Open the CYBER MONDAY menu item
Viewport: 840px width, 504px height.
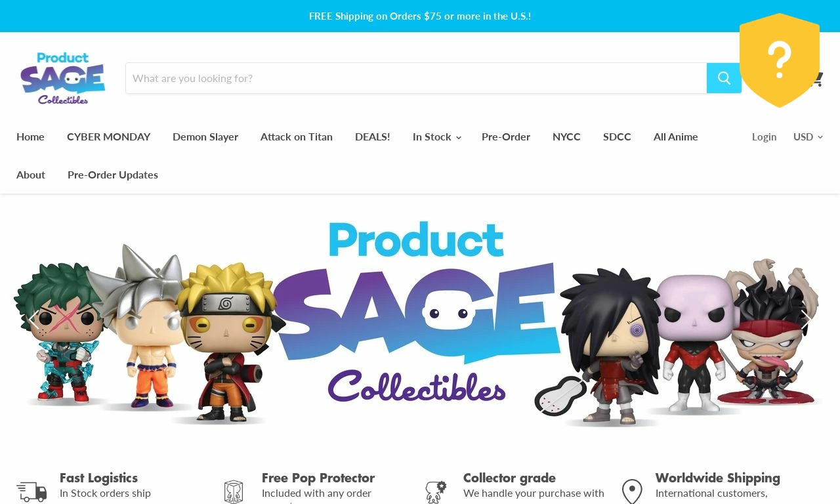point(109,136)
